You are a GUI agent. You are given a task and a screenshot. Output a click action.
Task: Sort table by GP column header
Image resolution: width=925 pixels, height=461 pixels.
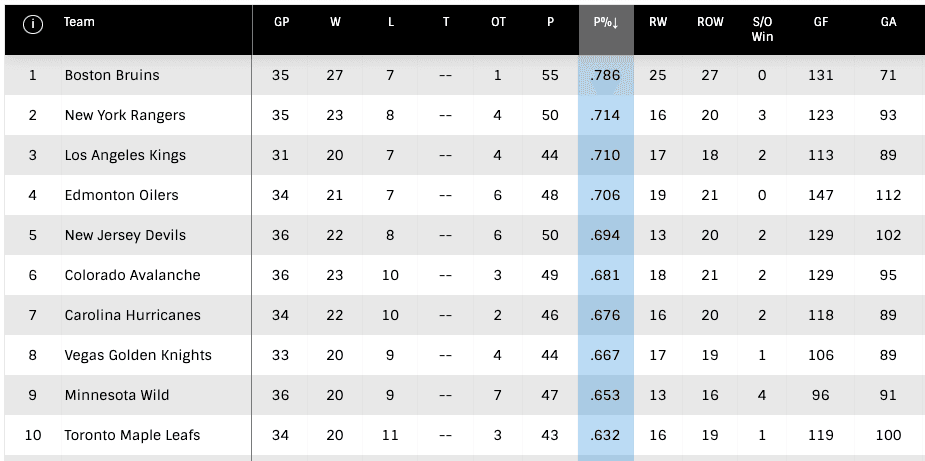[281, 22]
